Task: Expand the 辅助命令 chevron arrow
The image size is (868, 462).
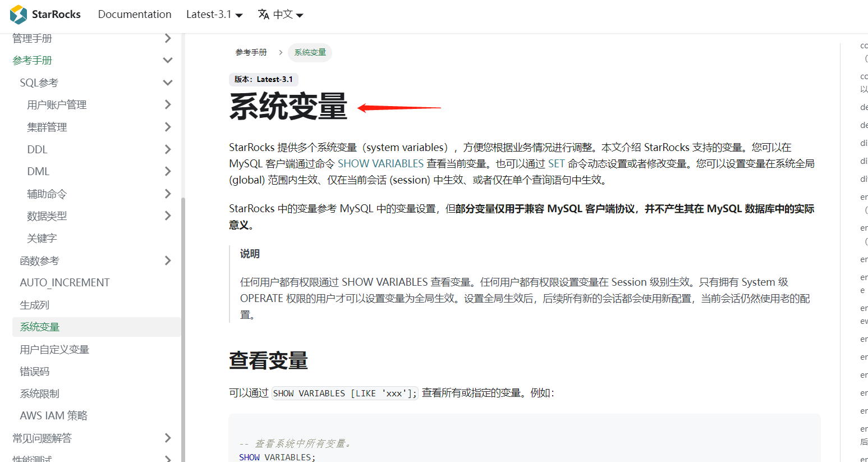Action: point(167,194)
